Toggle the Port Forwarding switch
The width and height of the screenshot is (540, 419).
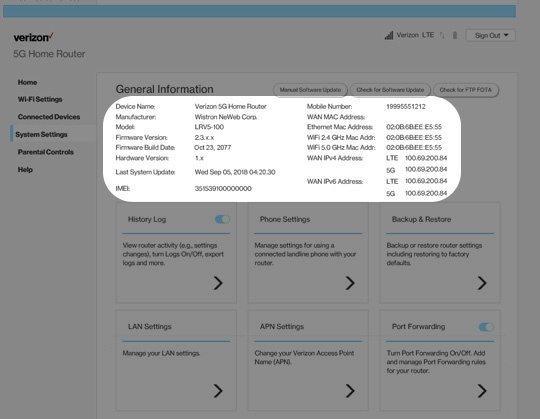pyautogui.click(x=486, y=327)
